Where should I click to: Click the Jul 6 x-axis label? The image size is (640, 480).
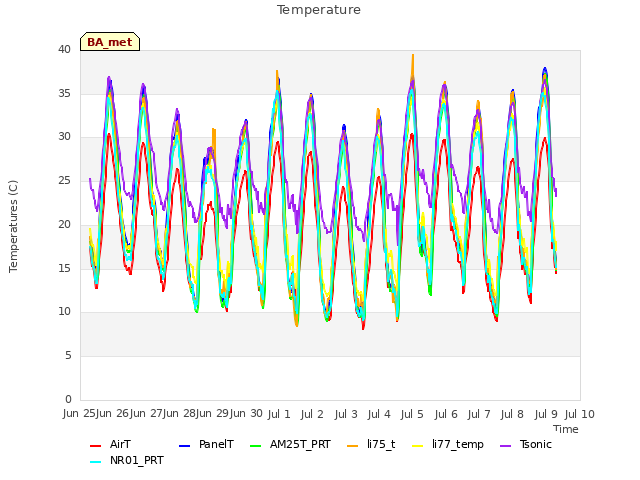[446, 414]
